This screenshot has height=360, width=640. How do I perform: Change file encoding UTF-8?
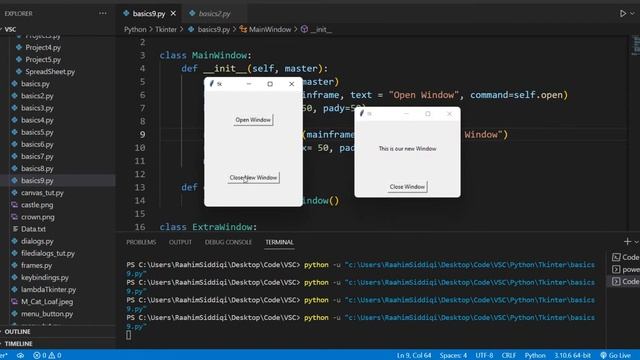(x=484, y=356)
